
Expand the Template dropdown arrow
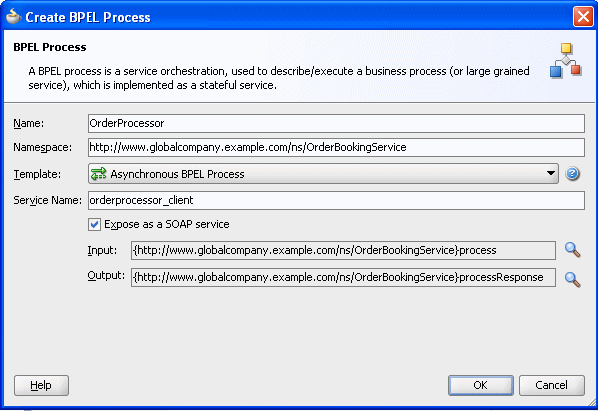[550, 173]
